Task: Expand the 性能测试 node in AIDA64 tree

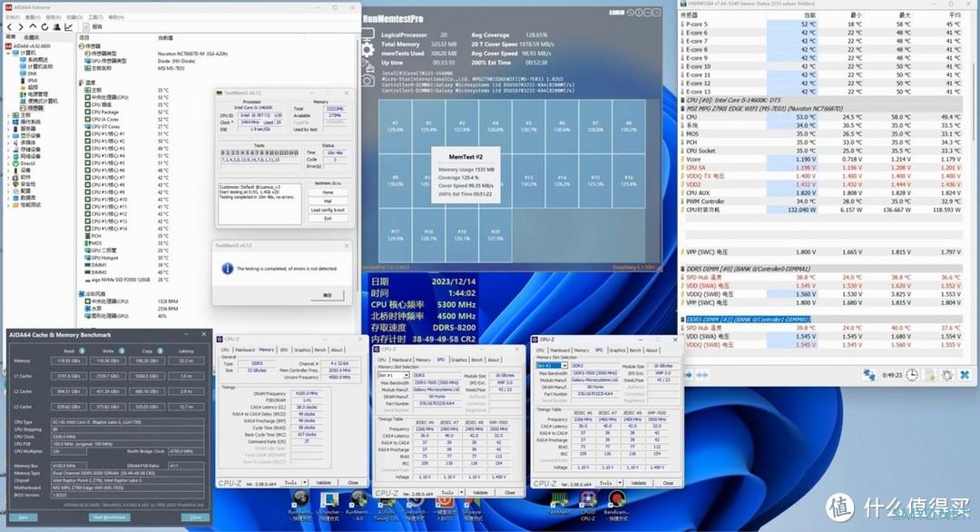Action: click(x=9, y=204)
